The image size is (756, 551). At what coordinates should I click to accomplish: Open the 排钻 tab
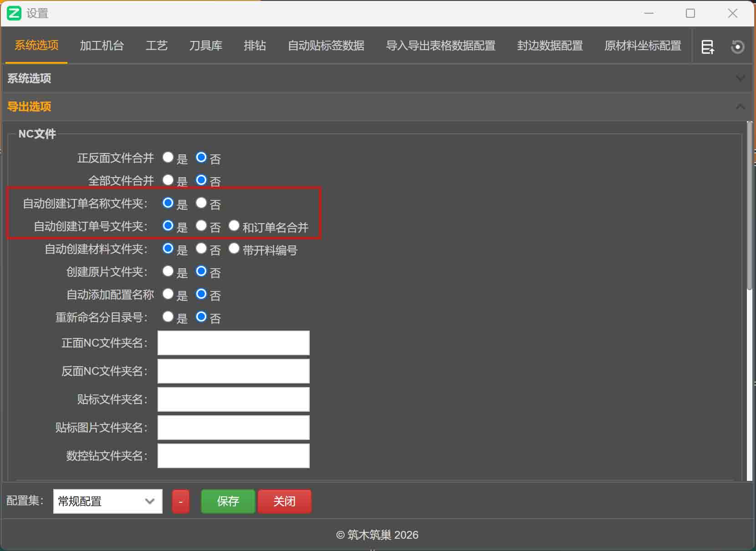[255, 46]
